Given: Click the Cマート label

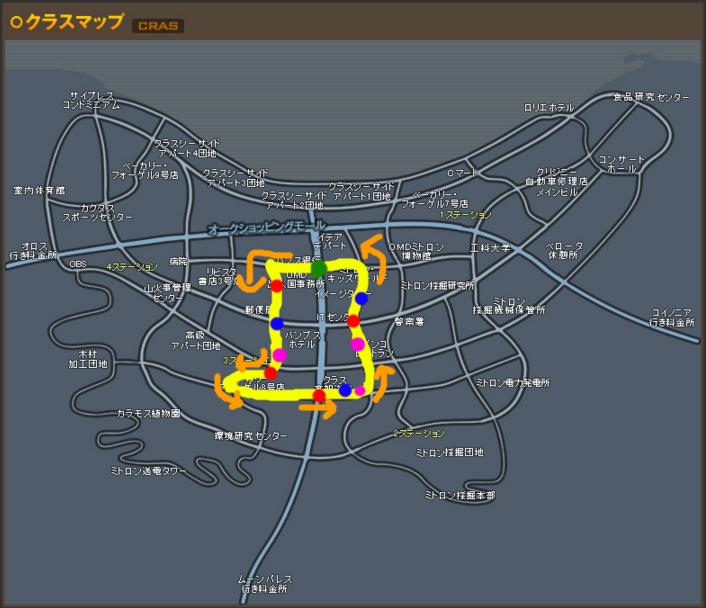Looking at the screenshot, I should pyautogui.click(x=462, y=173).
